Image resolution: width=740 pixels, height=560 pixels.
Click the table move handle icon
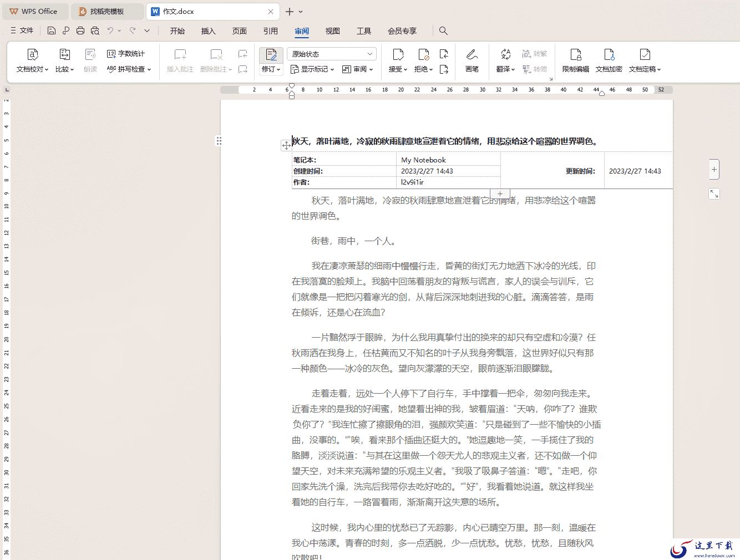pyautogui.click(x=286, y=145)
